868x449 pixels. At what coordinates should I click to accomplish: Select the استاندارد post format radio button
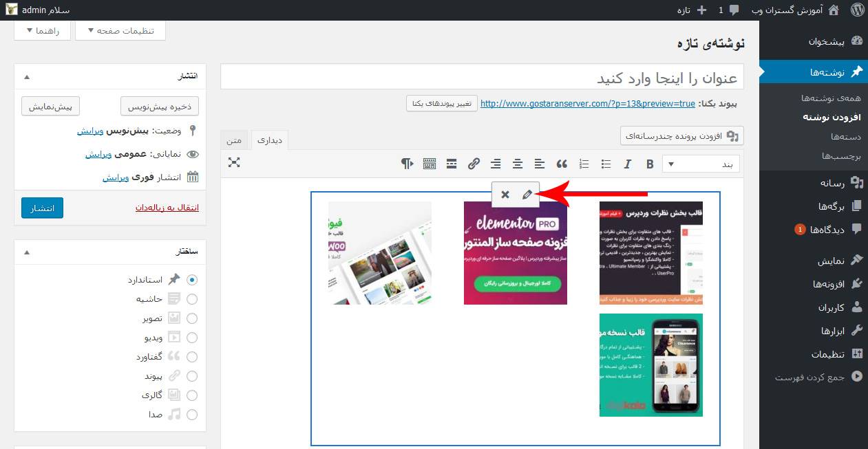(x=192, y=280)
